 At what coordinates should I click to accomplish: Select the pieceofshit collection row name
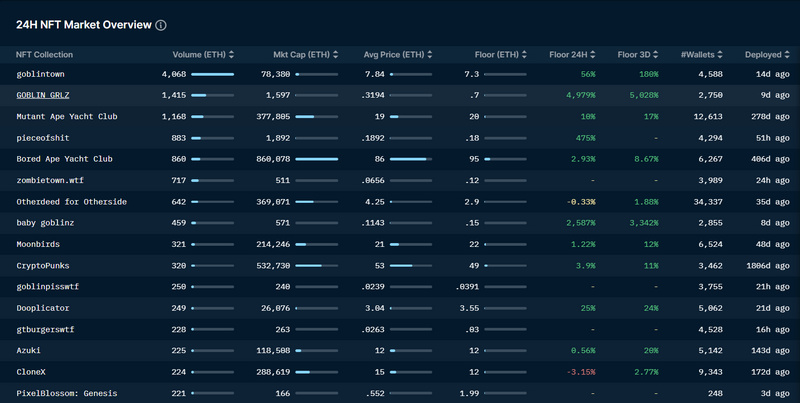[43, 138]
